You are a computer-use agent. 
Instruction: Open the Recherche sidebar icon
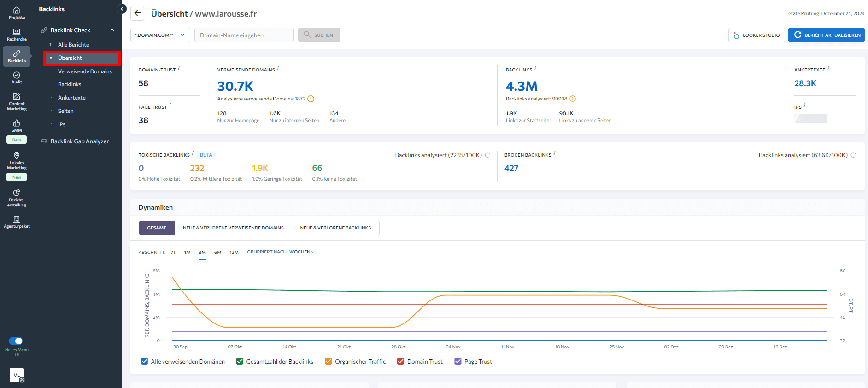pyautogui.click(x=17, y=35)
